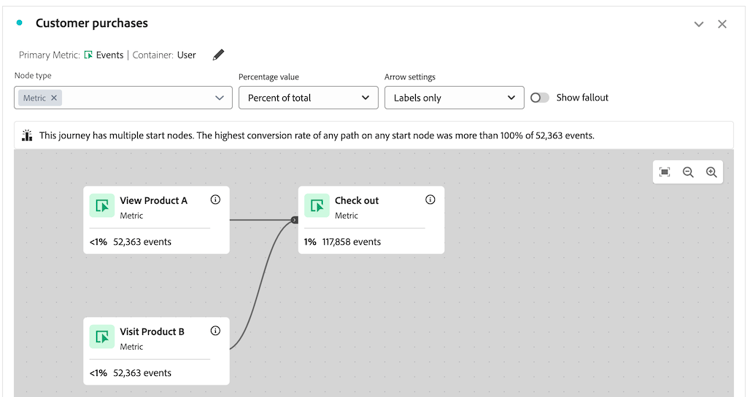Screen dimensions: 750x397
Task: Remove the Metric tag from Node type
Action: [54, 98]
